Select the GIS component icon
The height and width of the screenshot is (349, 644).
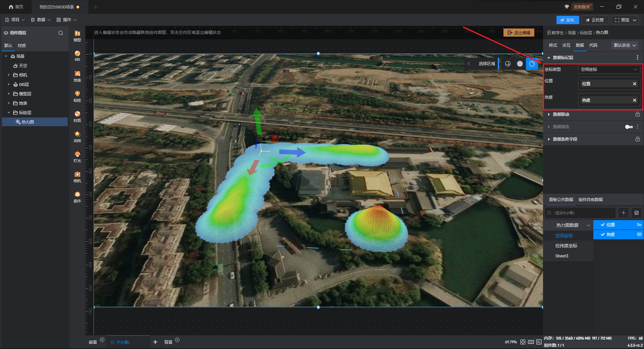77,55
